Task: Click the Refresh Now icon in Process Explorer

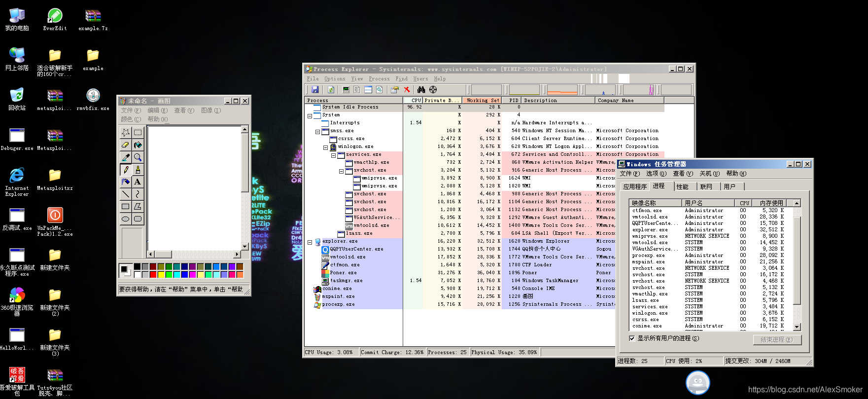Action: (x=331, y=90)
